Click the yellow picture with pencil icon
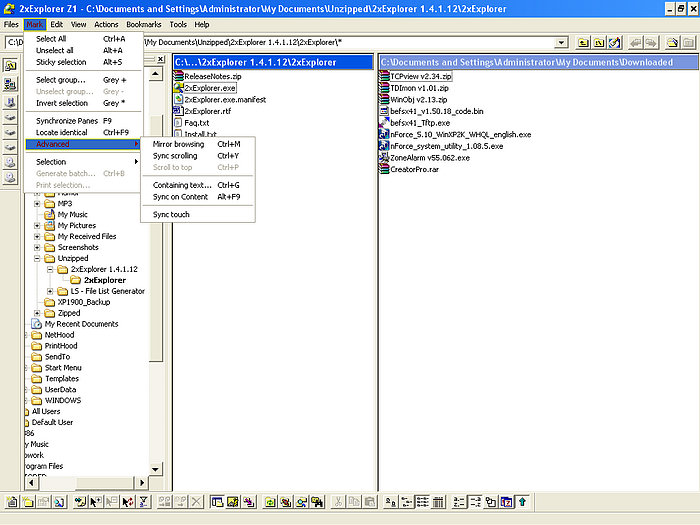The height and width of the screenshot is (525, 700). (x=233, y=502)
